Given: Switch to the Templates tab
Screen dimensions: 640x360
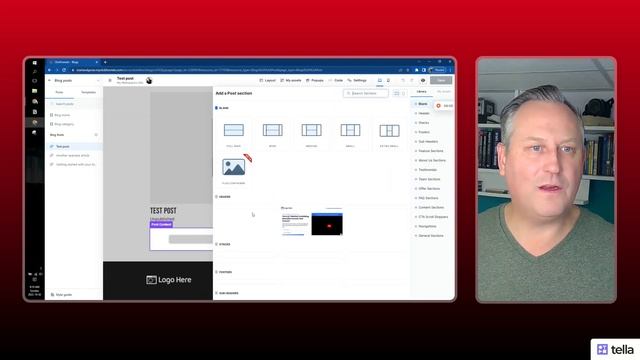Looking at the screenshot, I should [88, 92].
